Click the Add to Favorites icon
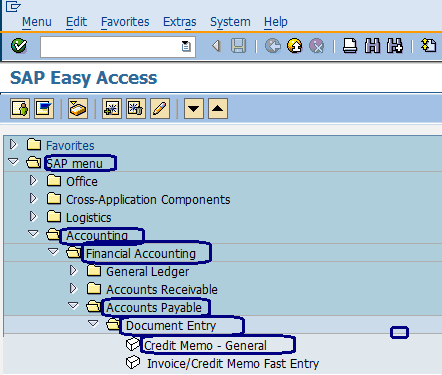 (112, 108)
